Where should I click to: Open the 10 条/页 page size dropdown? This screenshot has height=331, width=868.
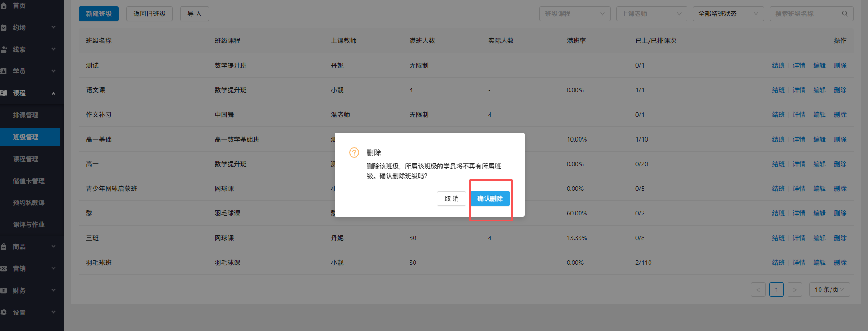tap(830, 289)
